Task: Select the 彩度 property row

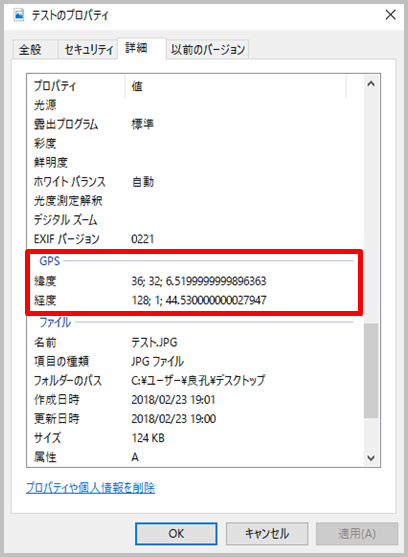Action: pos(195,144)
